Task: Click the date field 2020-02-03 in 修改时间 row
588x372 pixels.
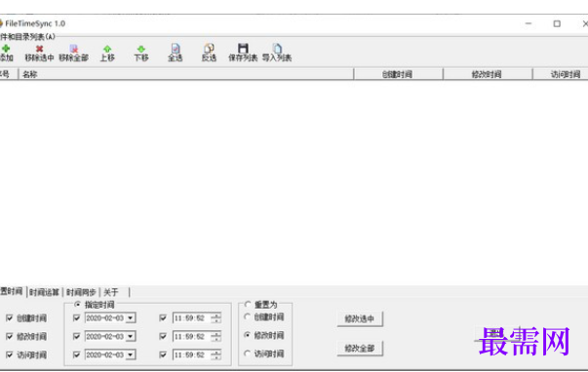Action: click(x=105, y=336)
